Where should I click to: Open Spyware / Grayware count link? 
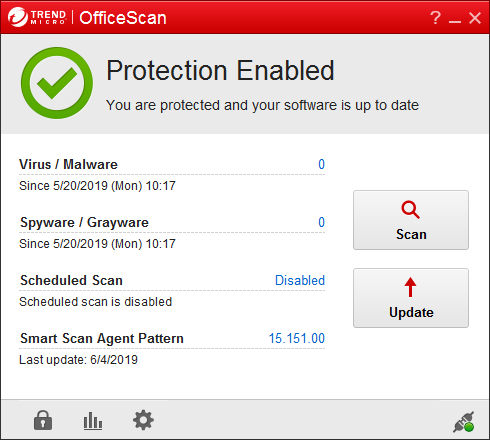pos(321,222)
